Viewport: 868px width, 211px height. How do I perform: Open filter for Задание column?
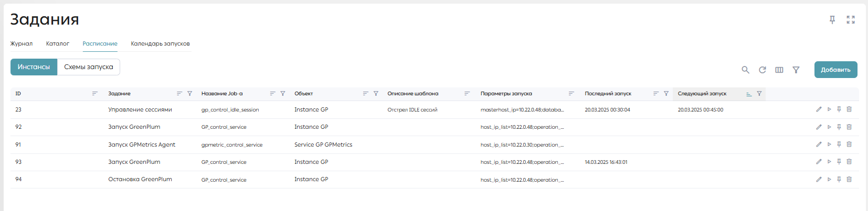[x=190, y=94]
